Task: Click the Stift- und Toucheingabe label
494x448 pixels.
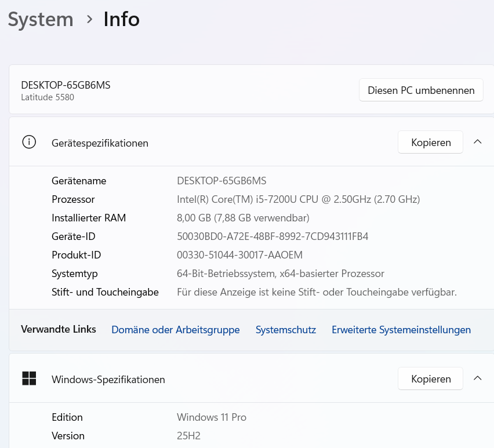Action: 105,292
